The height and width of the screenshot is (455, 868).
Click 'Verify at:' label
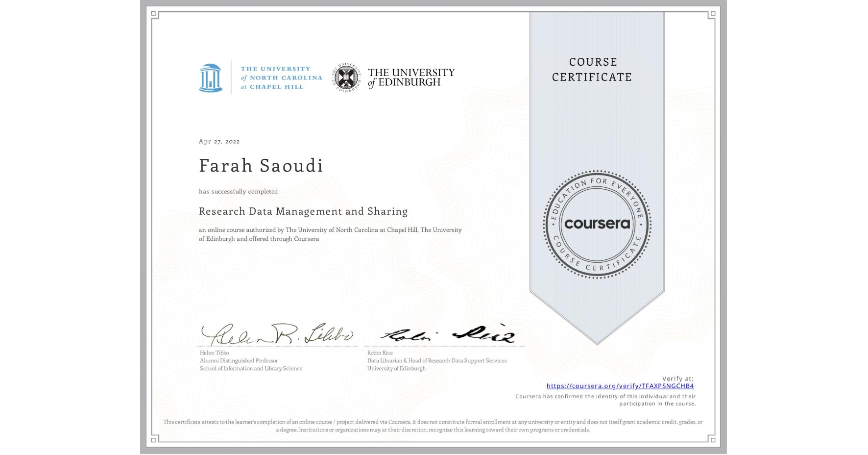click(x=678, y=379)
